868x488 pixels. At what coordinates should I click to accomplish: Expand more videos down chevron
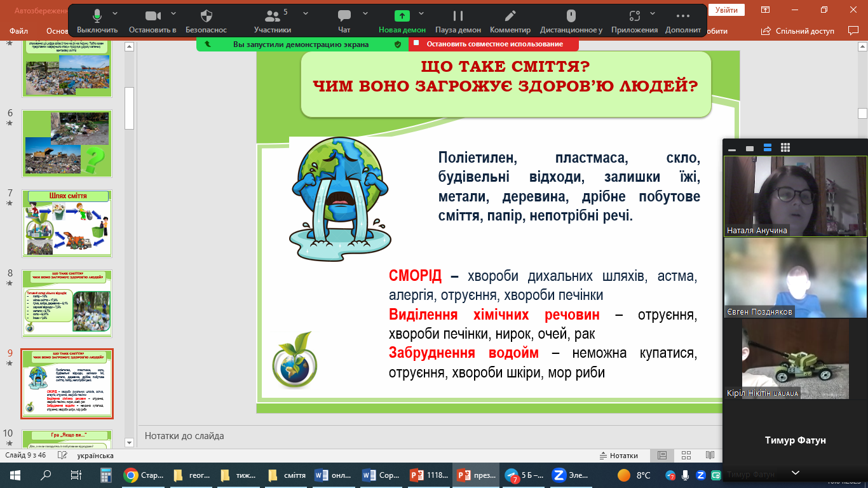(796, 473)
